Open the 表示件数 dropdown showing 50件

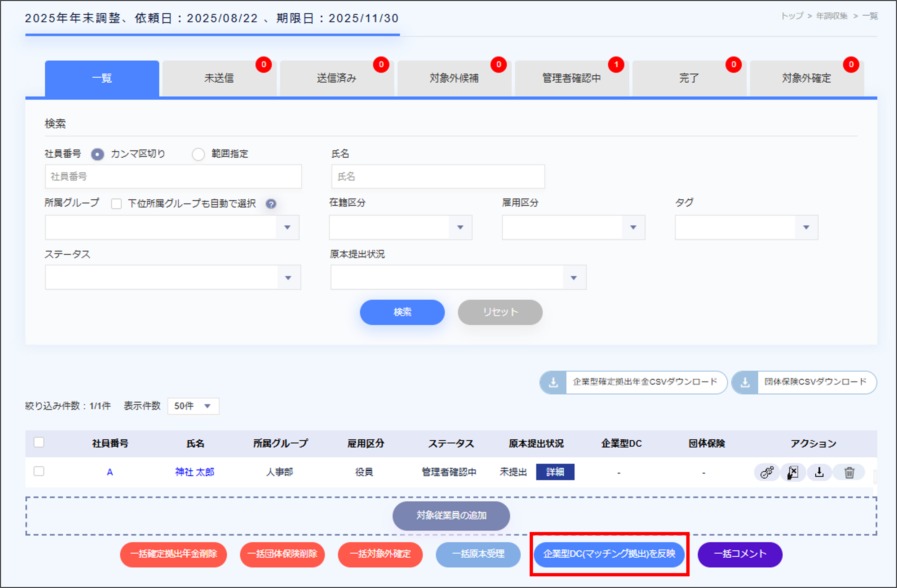pos(193,406)
